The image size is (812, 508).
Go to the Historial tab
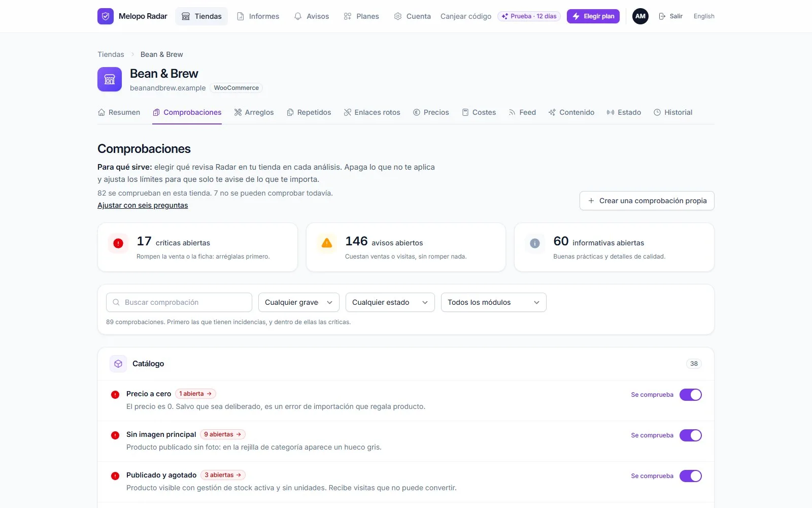[x=673, y=112]
